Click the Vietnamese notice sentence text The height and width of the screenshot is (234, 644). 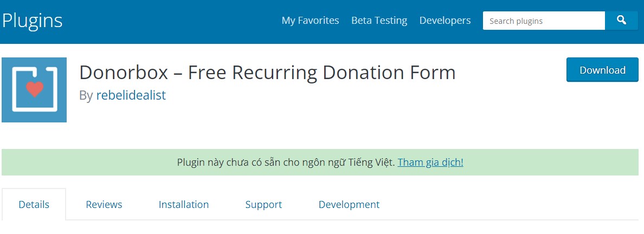[x=286, y=162]
